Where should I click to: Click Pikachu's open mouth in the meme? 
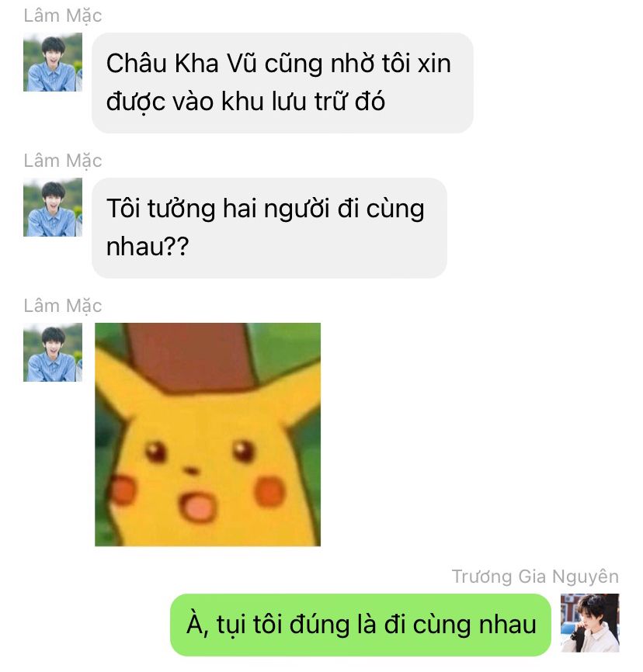(198, 507)
